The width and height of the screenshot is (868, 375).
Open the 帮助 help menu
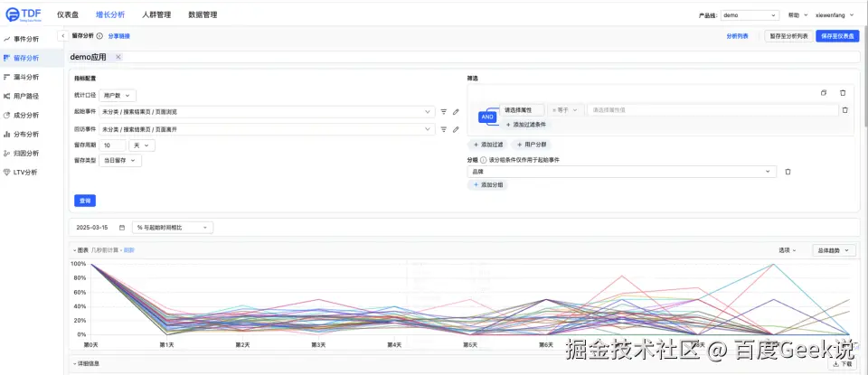click(x=797, y=15)
